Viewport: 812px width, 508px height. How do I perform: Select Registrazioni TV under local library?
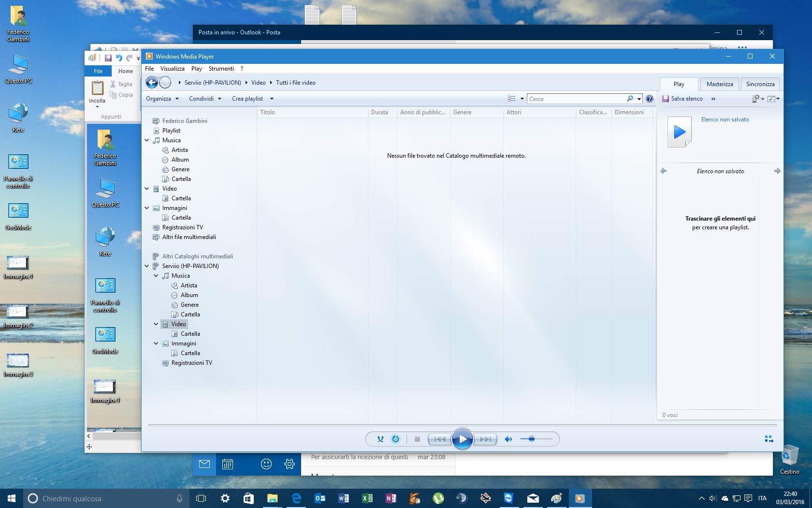pyautogui.click(x=182, y=227)
